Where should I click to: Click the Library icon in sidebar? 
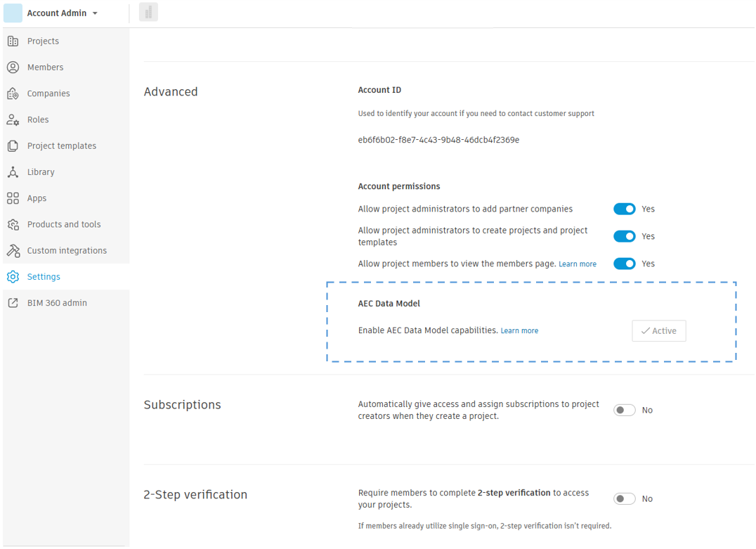[x=13, y=172]
